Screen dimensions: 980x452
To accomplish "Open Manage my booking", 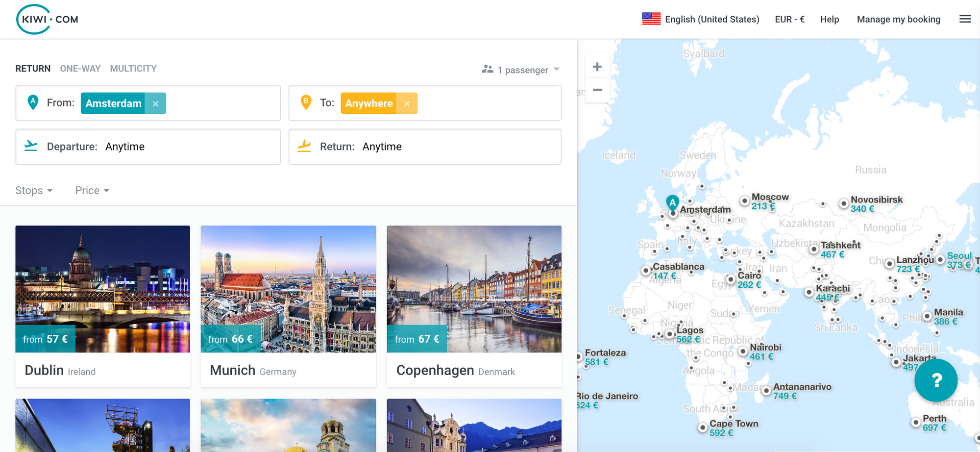I will 899,19.
